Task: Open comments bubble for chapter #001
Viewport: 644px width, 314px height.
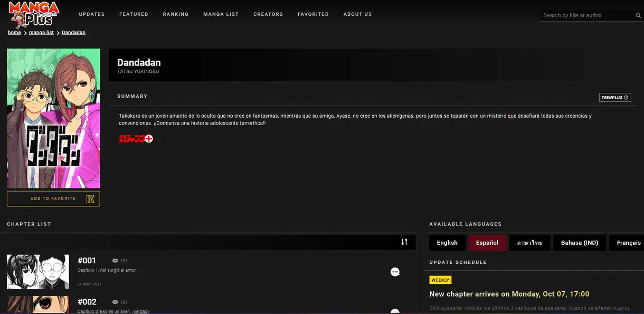Action: point(395,272)
